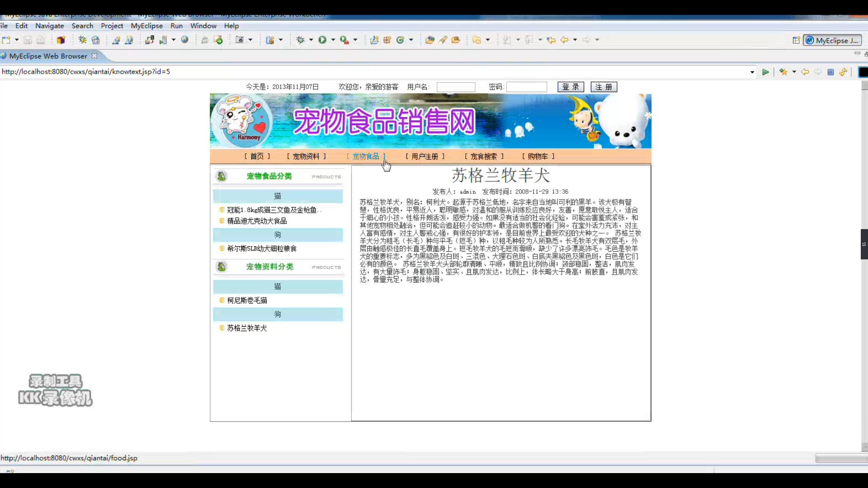Click the browser vertical scrollbar

point(864,267)
